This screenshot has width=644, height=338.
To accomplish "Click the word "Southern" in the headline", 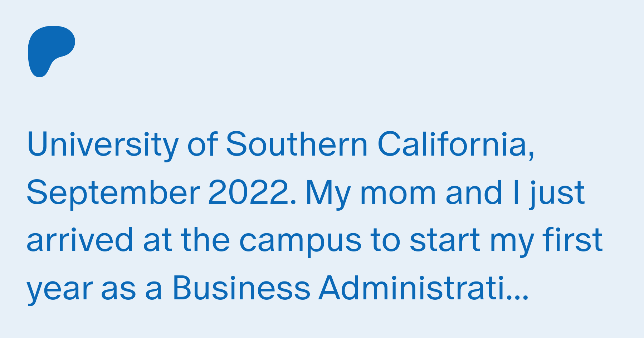I will (x=297, y=144).
